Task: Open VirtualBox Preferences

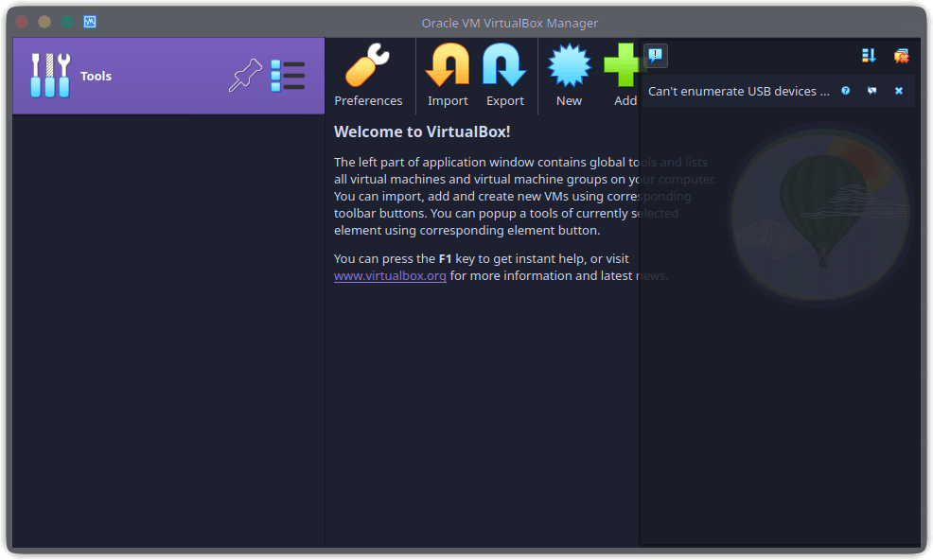Action: (x=368, y=75)
